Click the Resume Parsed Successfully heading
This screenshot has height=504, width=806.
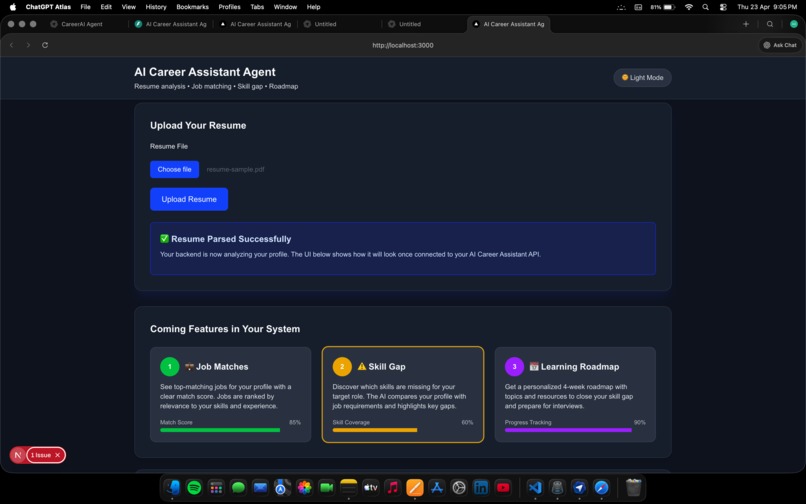click(231, 239)
